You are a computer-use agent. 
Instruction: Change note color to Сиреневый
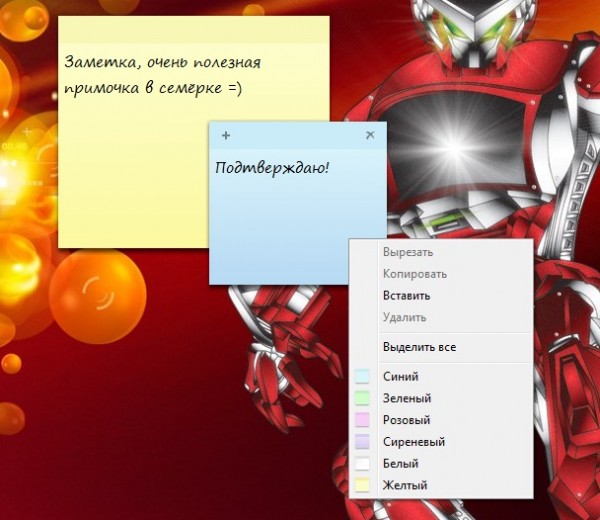click(x=441, y=442)
